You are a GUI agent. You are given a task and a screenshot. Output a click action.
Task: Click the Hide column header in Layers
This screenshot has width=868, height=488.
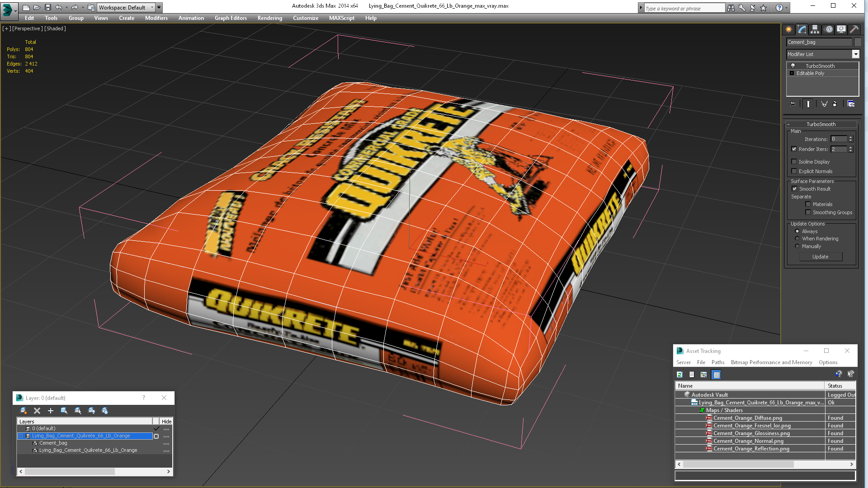pos(166,422)
